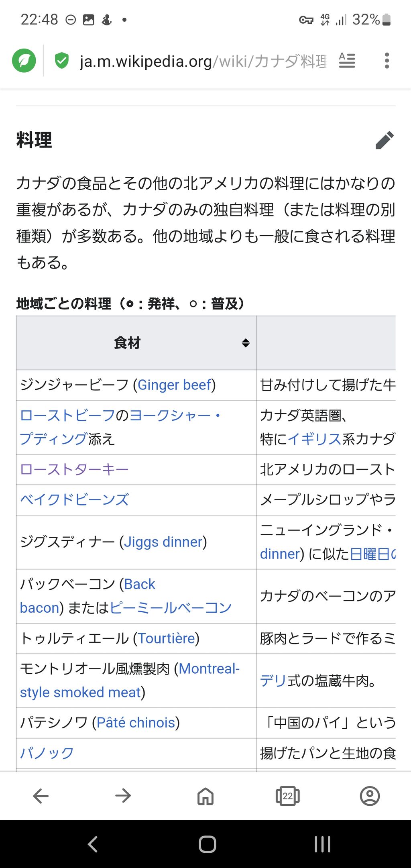Edit the 料理 section with pencil icon
Image resolution: width=411 pixels, height=868 pixels.
[385, 140]
